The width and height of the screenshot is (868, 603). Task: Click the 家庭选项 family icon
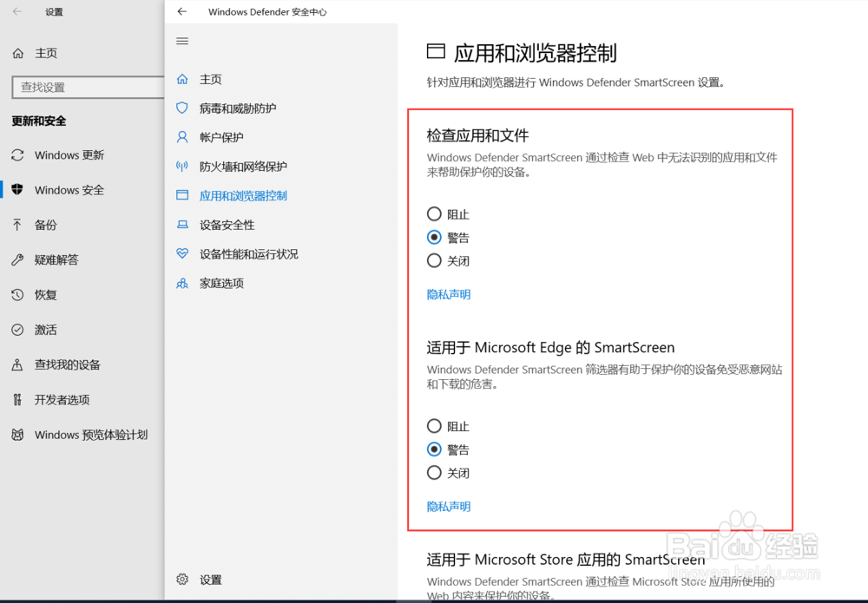tap(182, 283)
